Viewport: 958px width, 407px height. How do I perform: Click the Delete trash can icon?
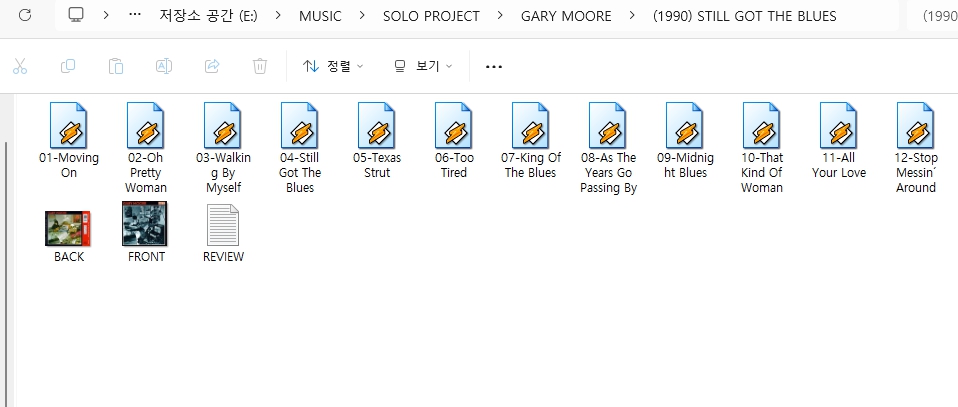click(260, 66)
